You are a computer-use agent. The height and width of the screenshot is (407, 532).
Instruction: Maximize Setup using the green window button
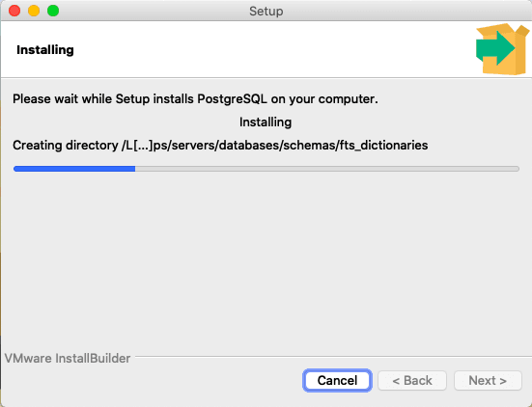point(53,11)
